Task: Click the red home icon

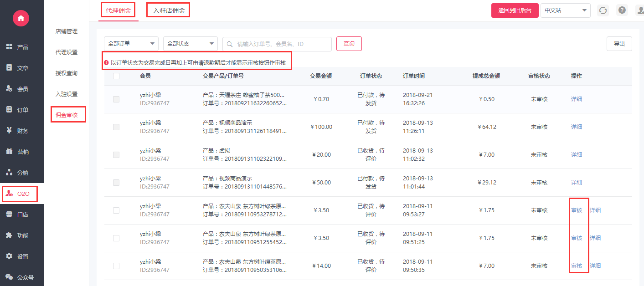Action: pos(21,18)
